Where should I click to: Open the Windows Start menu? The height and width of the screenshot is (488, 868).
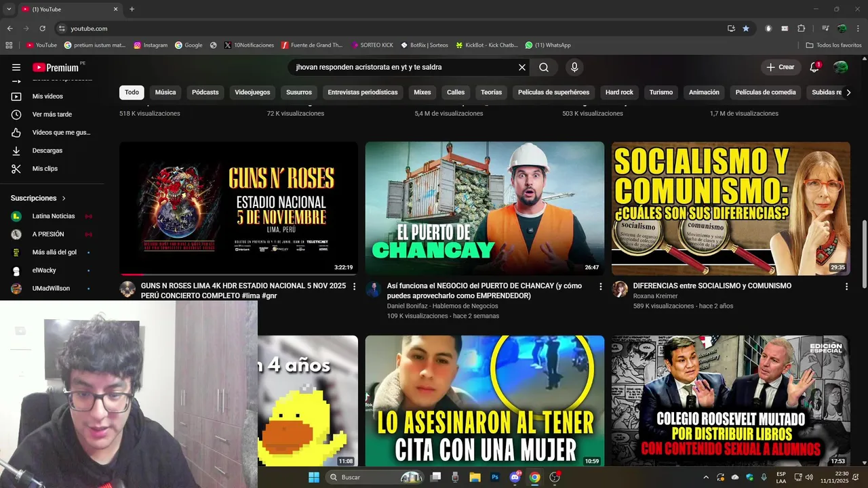click(313, 477)
